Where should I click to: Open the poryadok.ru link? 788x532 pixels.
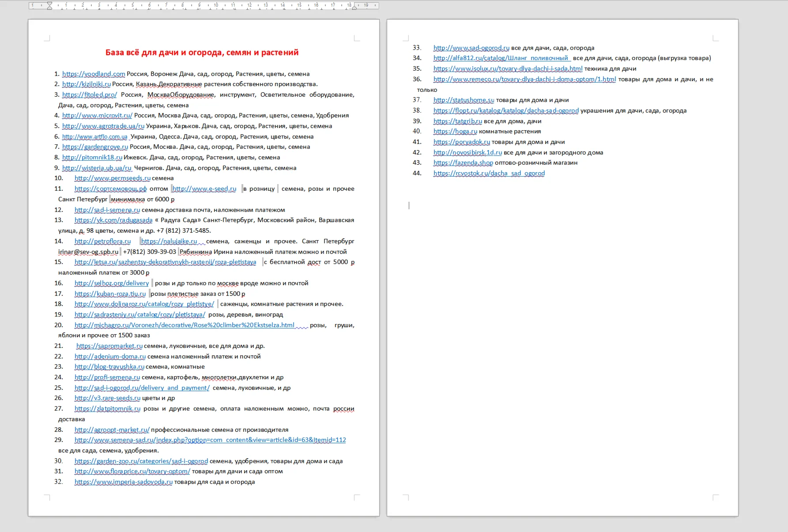462,142
